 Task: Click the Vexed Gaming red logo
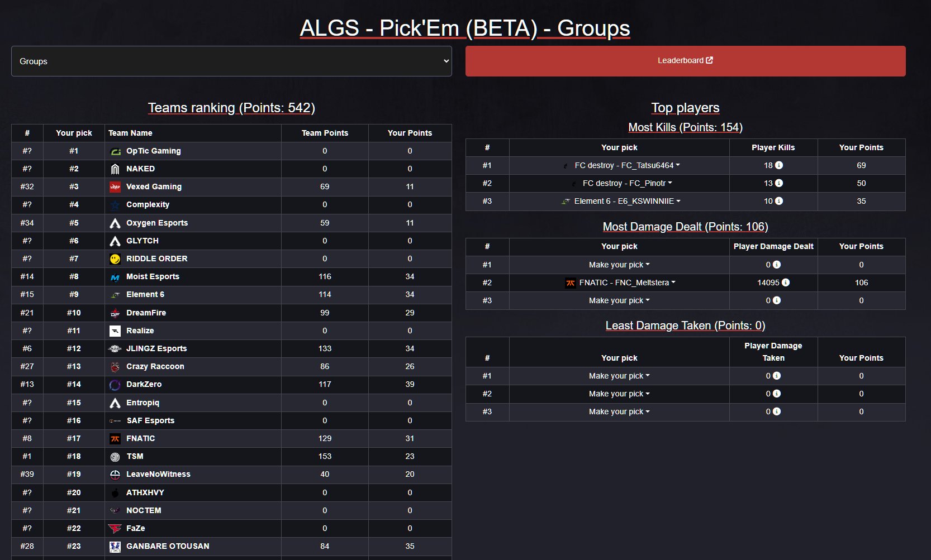pyautogui.click(x=115, y=187)
